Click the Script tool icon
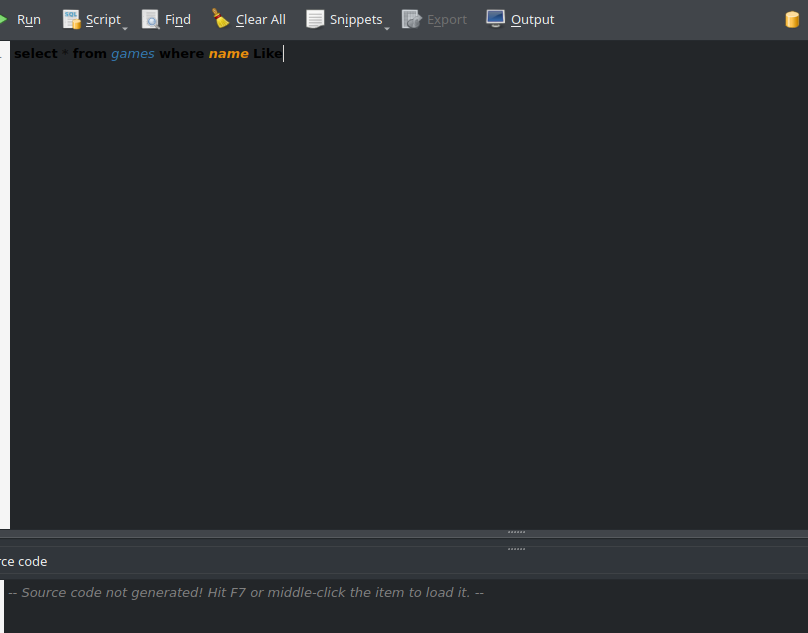 (72, 18)
